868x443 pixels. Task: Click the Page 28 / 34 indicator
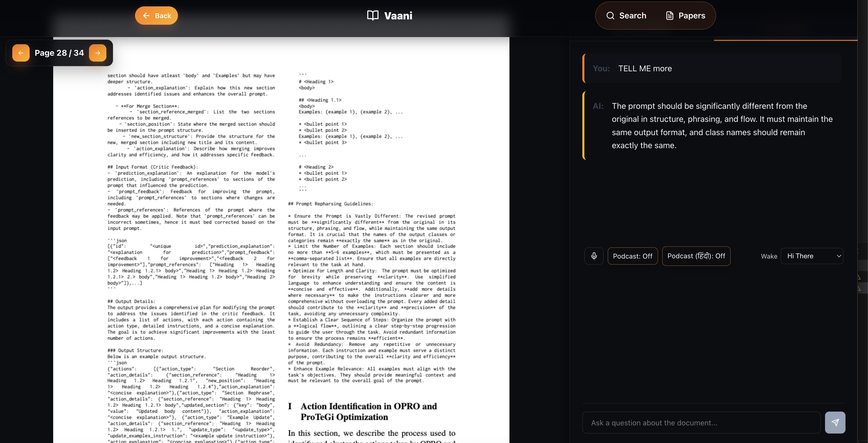pos(59,53)
